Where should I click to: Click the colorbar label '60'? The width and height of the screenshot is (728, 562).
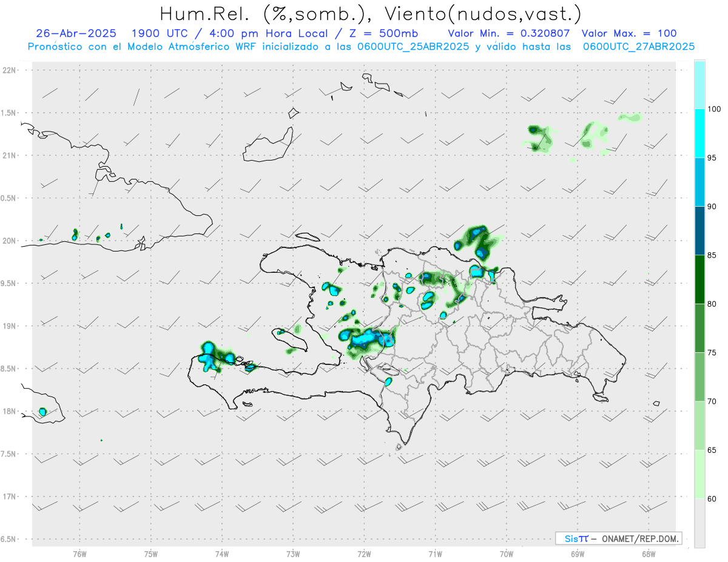(712, 499)
